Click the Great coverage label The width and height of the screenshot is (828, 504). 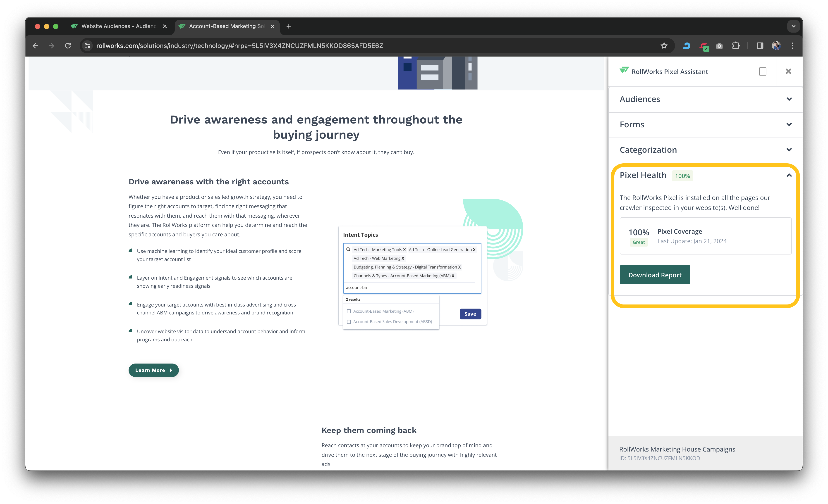(x=639, y=242)
